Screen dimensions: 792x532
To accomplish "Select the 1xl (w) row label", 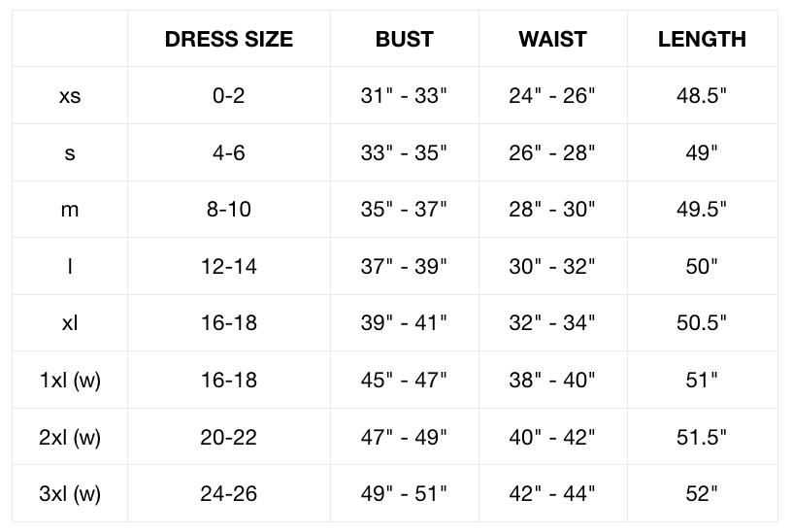I will coord(70,380).
